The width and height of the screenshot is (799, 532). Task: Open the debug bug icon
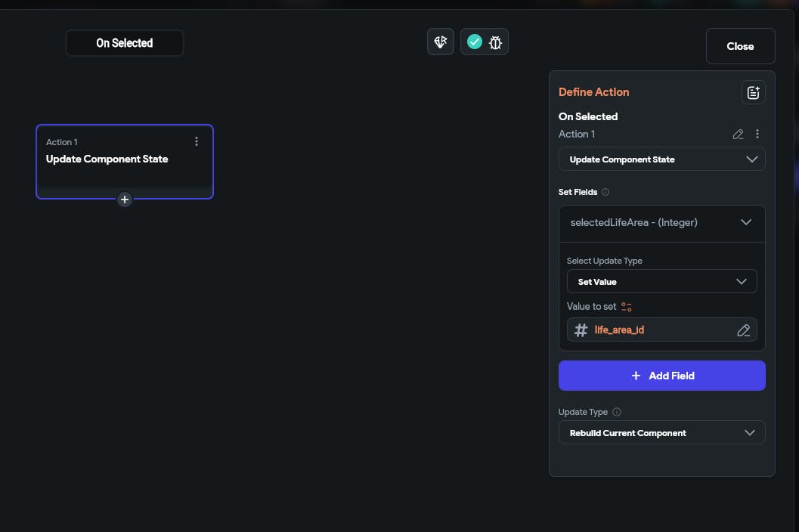coord(495,42)
